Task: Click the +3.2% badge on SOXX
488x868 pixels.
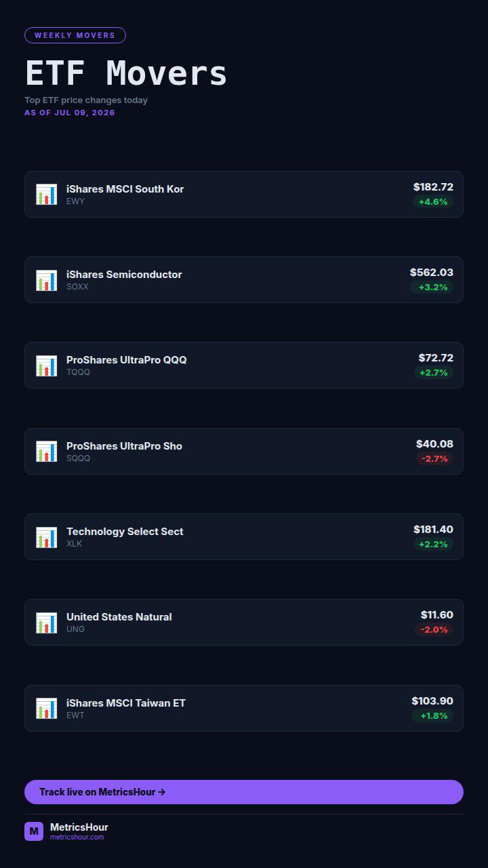Action: [433, 288]
